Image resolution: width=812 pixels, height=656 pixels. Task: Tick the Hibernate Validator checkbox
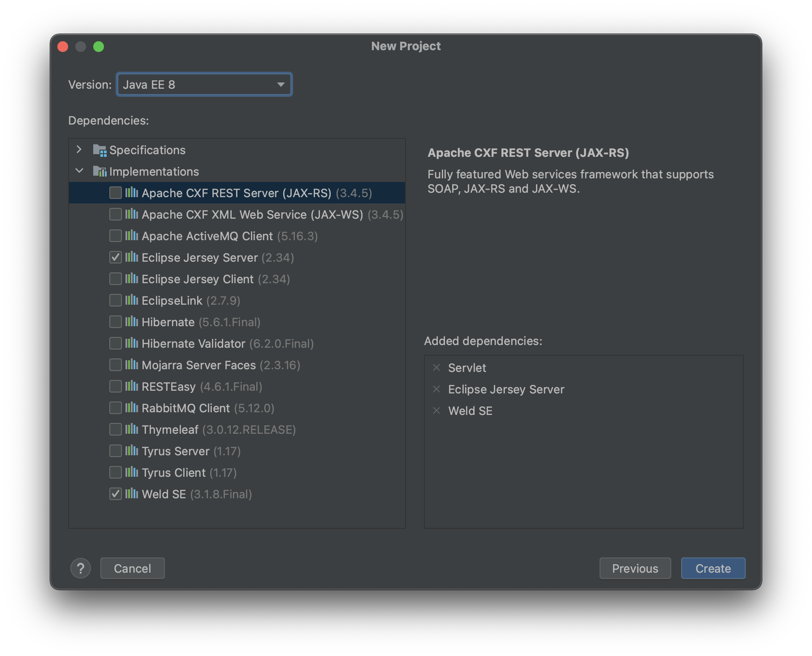click(116, 343)
